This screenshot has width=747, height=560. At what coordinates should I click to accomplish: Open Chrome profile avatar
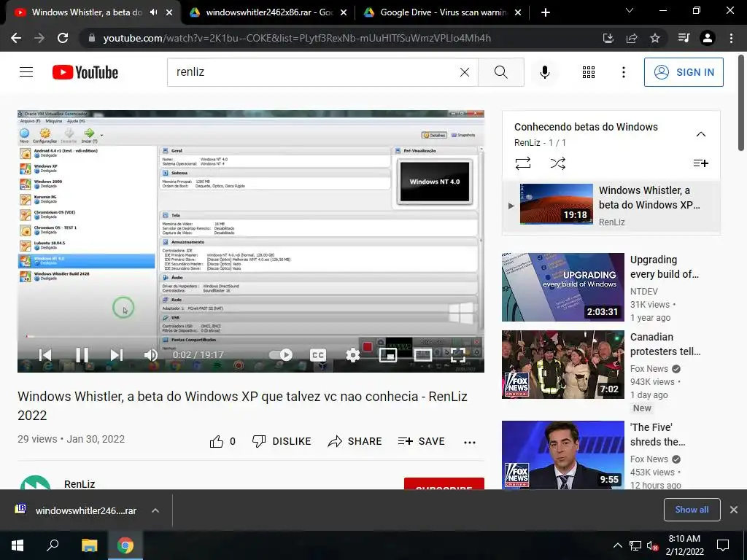(708, 38)
